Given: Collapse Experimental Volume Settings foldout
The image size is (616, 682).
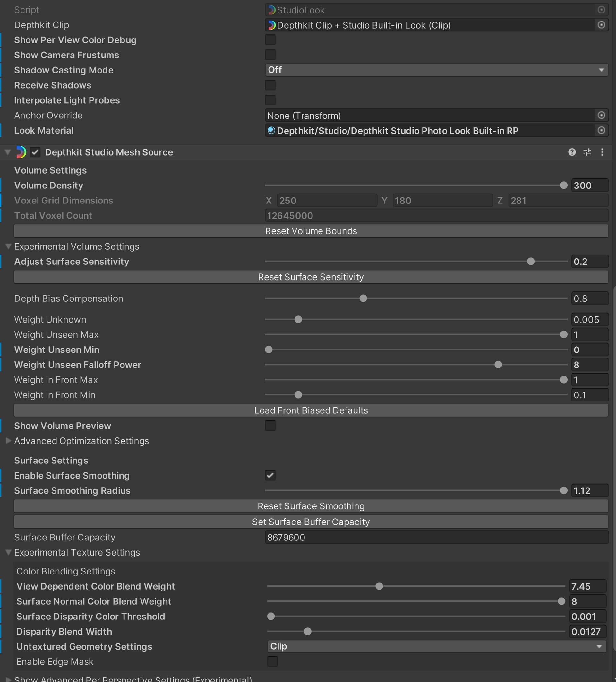Looking at the screenshot, I should tap(9, 246).
